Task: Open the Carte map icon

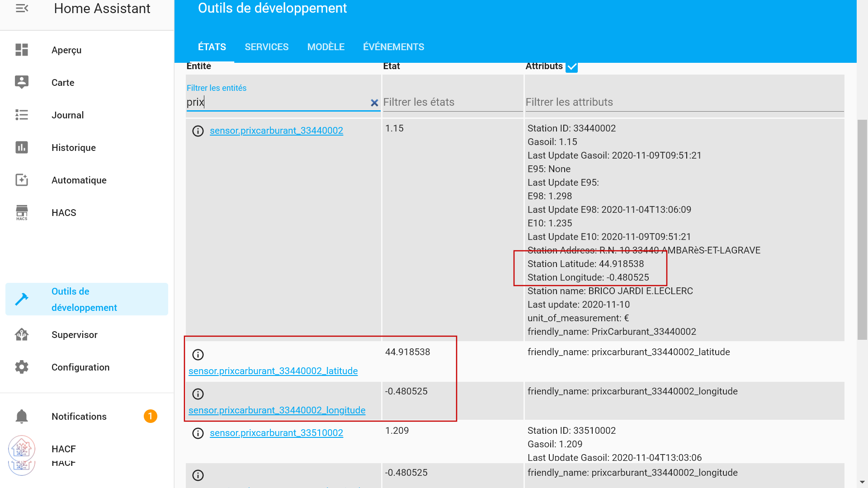Action: point(22,82)
